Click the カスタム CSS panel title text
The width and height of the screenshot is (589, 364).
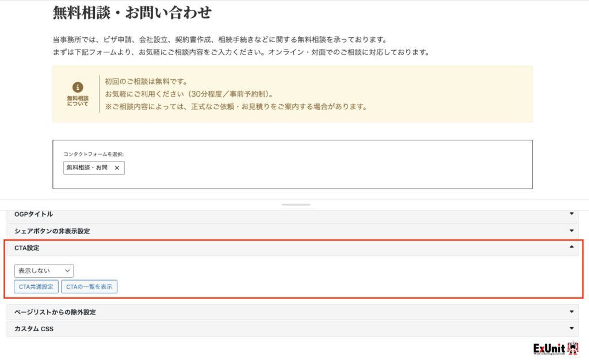point(33,329)
